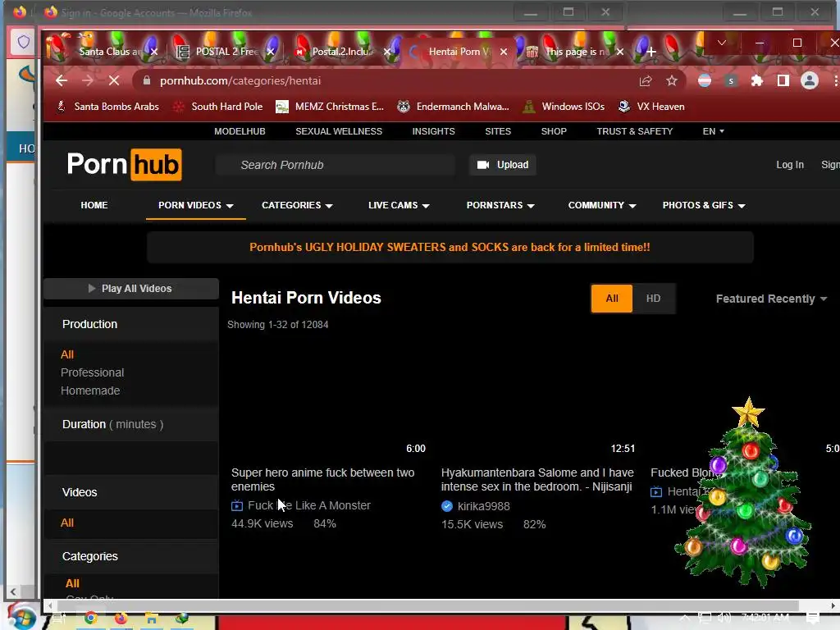This screenshot has height=630, width=840.
Task: Open a new tab with the plus button
Action: (x=651, y=52)
